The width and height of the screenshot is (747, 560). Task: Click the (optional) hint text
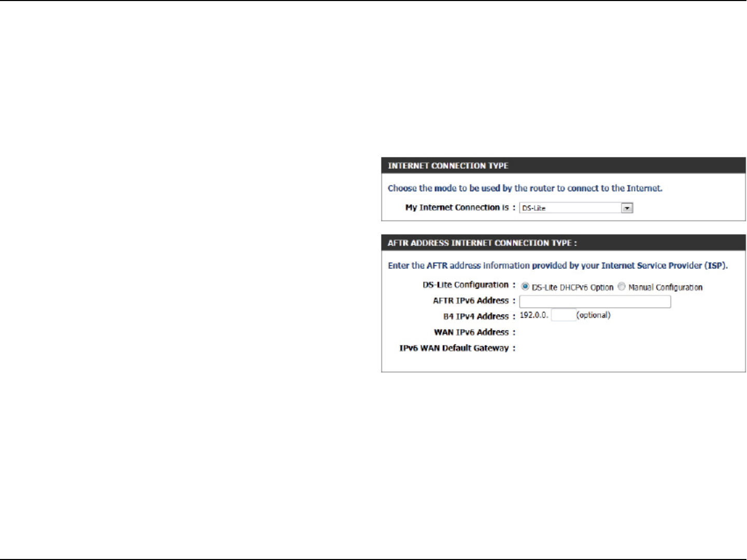[594, 315]
